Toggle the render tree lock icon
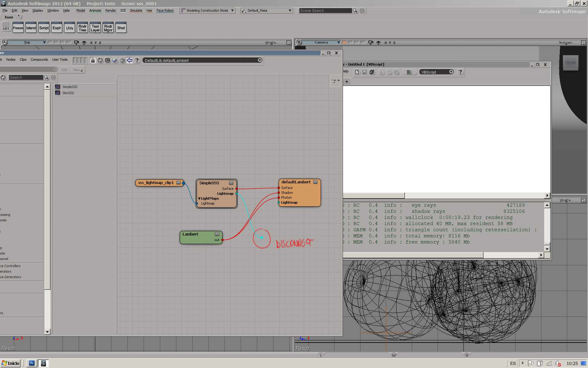 93,60
